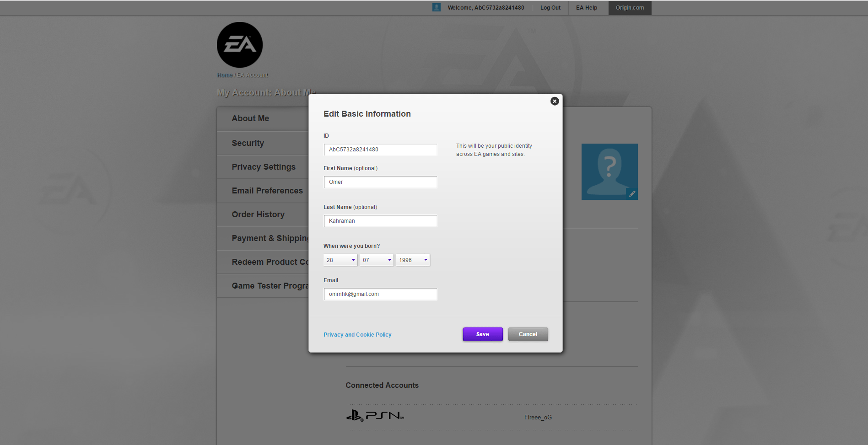This screenshot has height=445, width=868.
Task: Open Privacy Settings
Action: [x=263, y=167]
